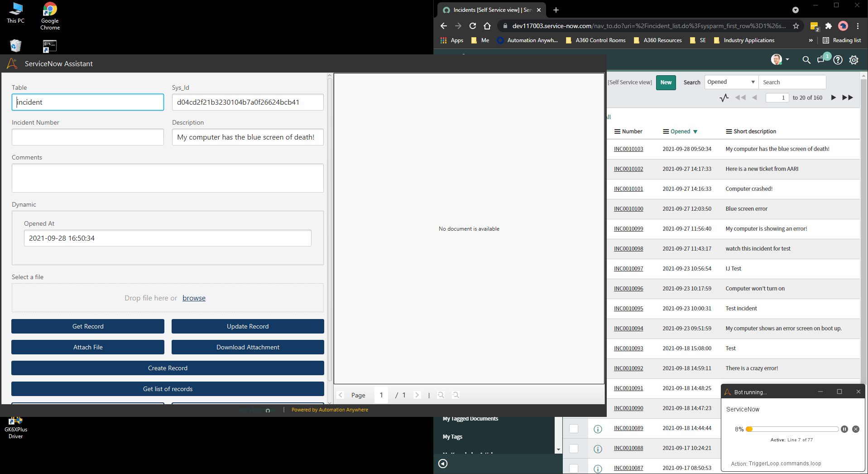Click the Attach File button
Screen dimensions: 868x474
coord(88,347)
